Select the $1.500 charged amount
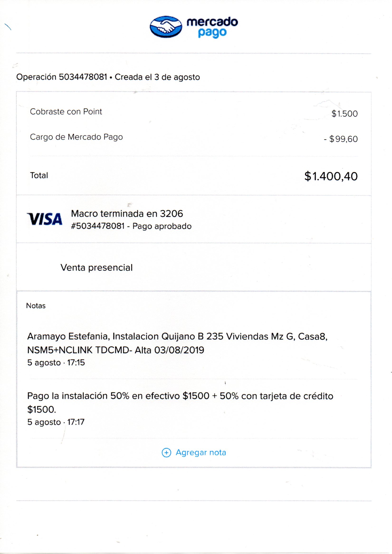The height and width of the screenshot is (554, 392). pyautogui.click(x=344, y=114)
